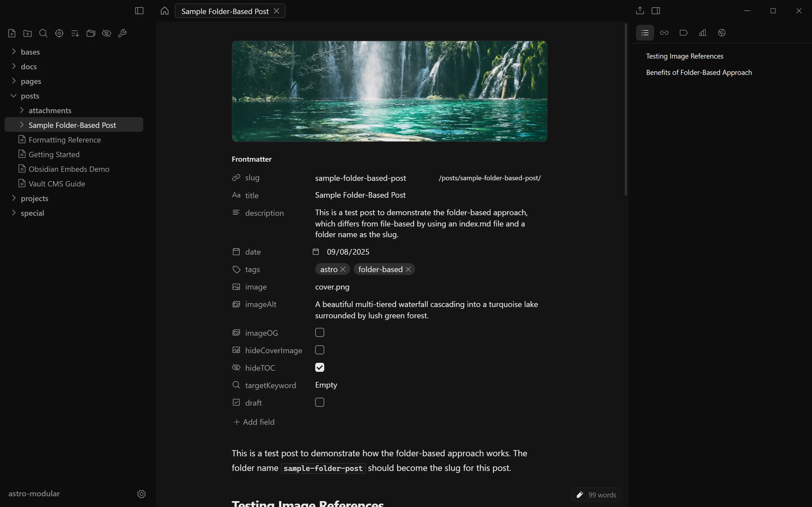The image size is (812, 507).
Task: Click the wrench icon in the sidebar toolbar
Action: pyautogui.click(x=122, y=33)
